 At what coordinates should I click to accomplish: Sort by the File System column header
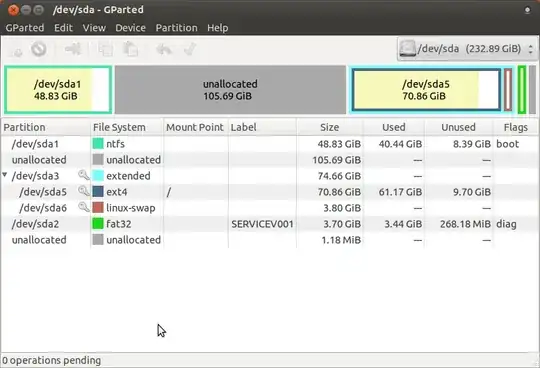pyautogui.click(x=127, y=127)
